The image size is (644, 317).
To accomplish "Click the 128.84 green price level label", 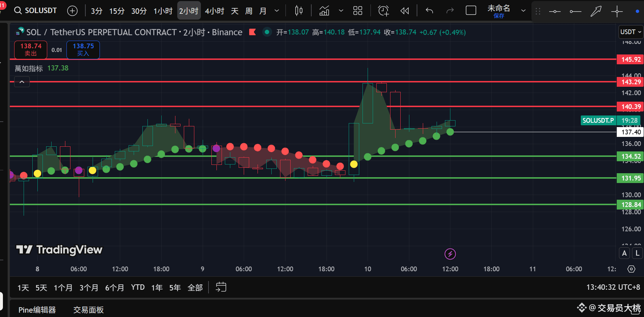I will coord(630,205).
